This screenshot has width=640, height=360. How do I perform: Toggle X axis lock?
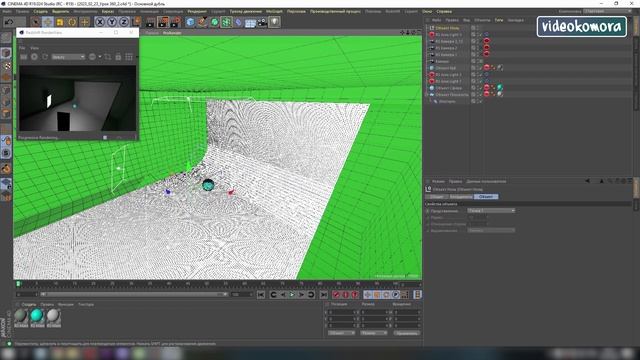click(100, 22)
